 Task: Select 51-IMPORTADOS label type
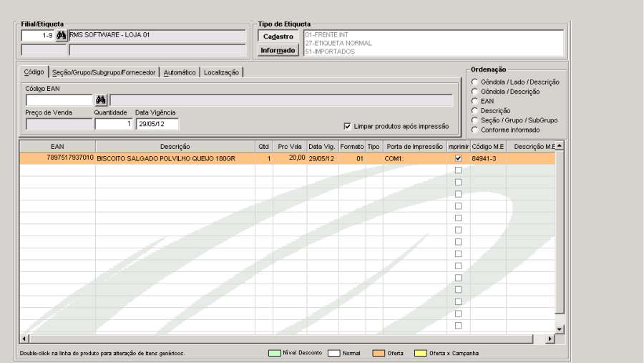coord(330,52)
